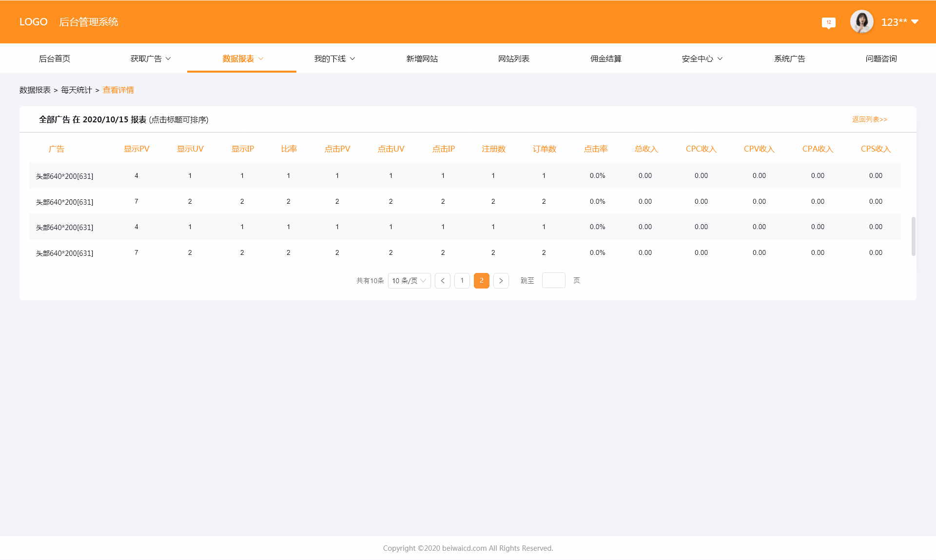936x560 pixels.
Task: Open the 佣金结算 tab
Action: point(605,58)
